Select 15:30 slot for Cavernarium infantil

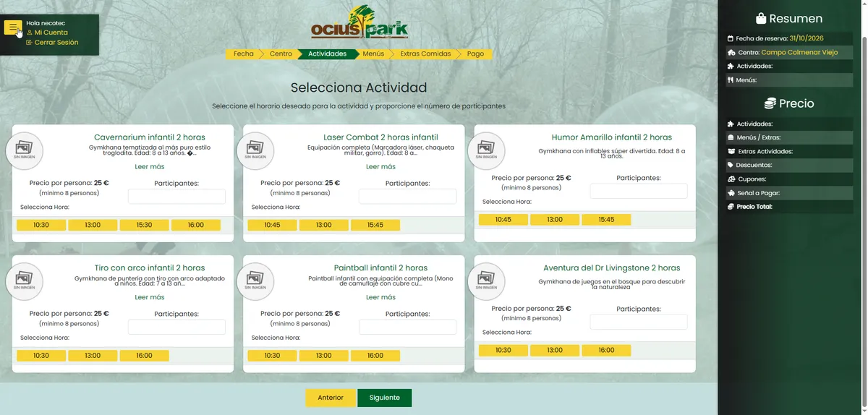[145, 225]
